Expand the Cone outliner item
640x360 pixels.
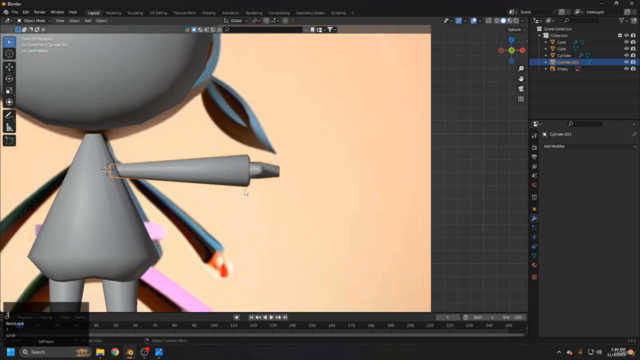pyautogui.click(x=546, y=42)
